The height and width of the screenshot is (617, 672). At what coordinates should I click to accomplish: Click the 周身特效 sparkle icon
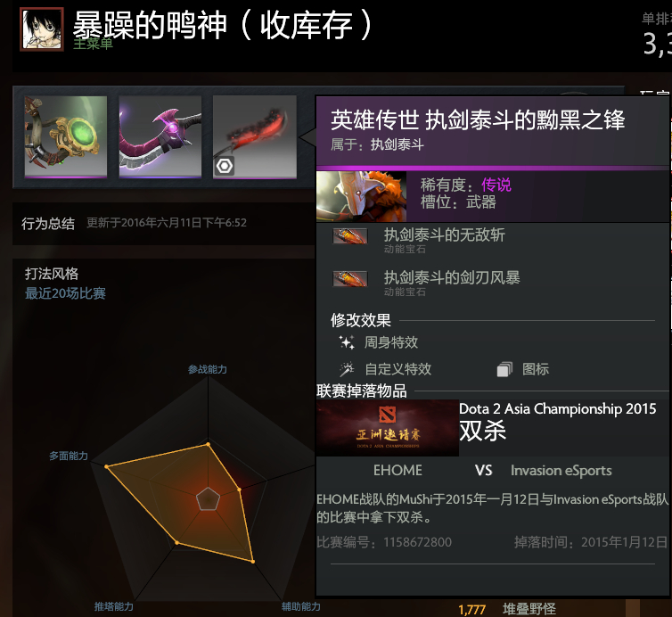point(347,342)
